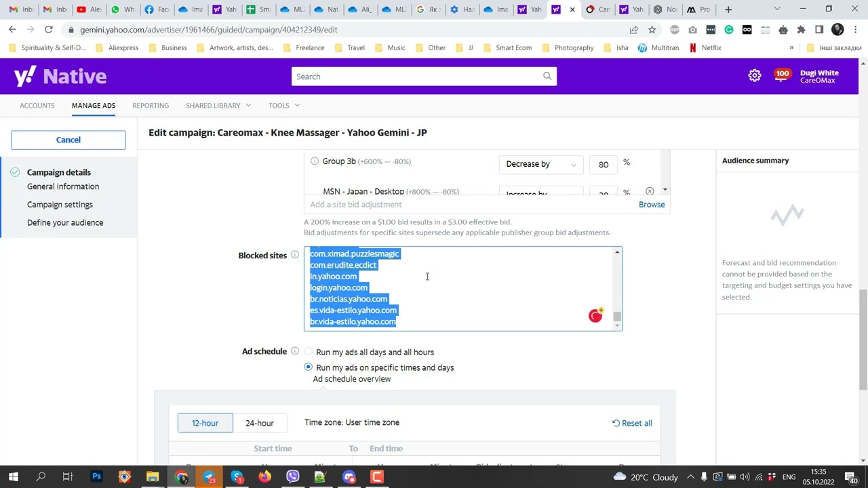Open the settings gear in Yahoo Native header
Viewport: 868px width, 488px height.
(x=755, y=76)
